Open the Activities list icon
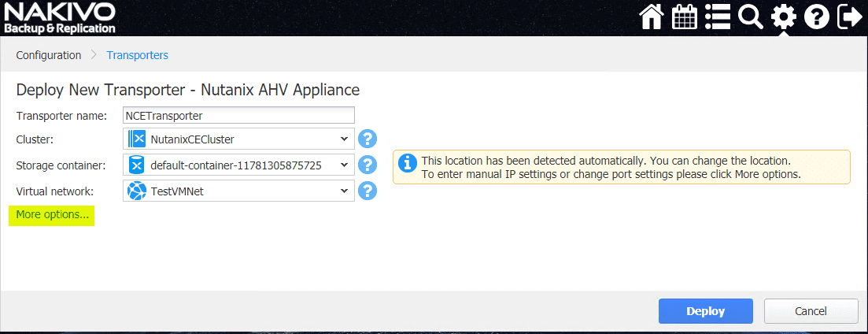The image size is (868, 334). 717,17
